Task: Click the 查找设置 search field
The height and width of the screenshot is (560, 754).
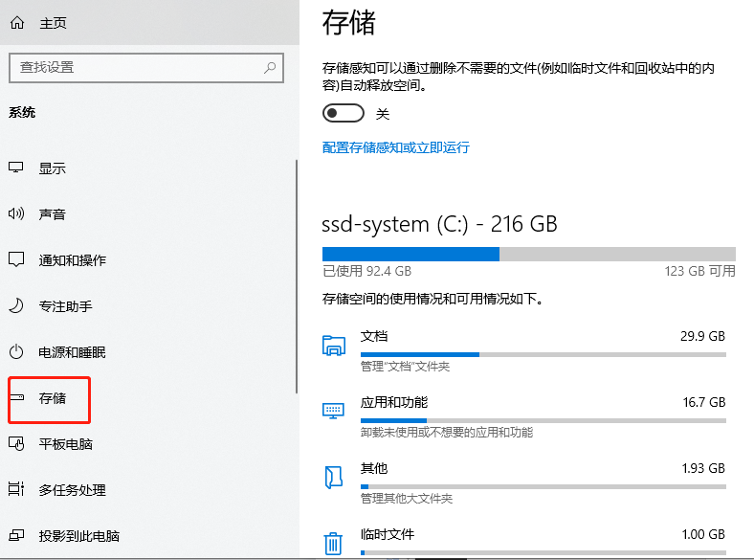Action: (134, 68)
